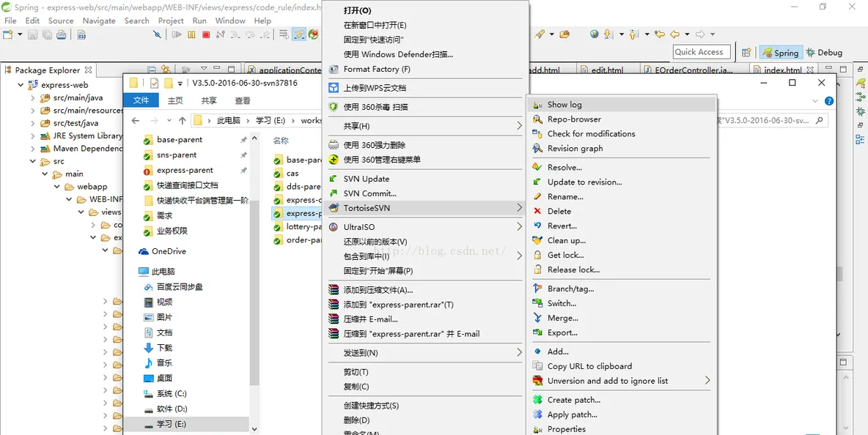Go up one folder level
Screen dimensions: 868x435
(183, 120)
